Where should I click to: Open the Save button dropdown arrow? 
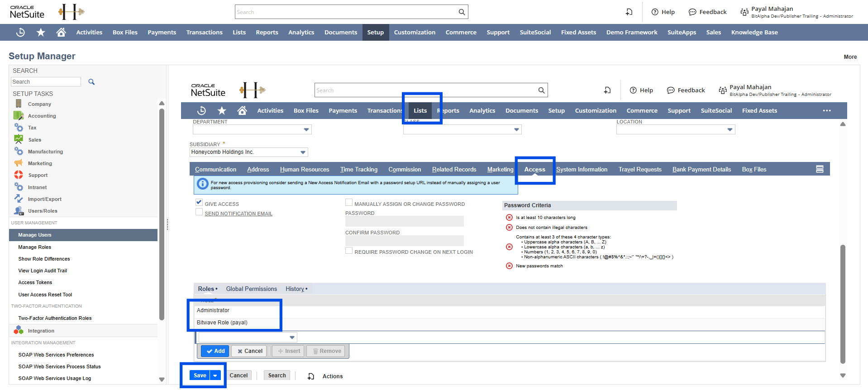pos(216,376)
